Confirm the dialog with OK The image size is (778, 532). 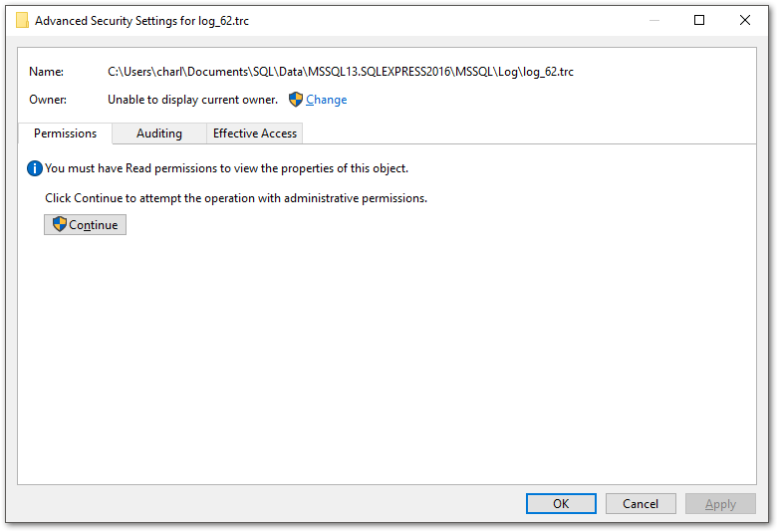tap(561, 504)
